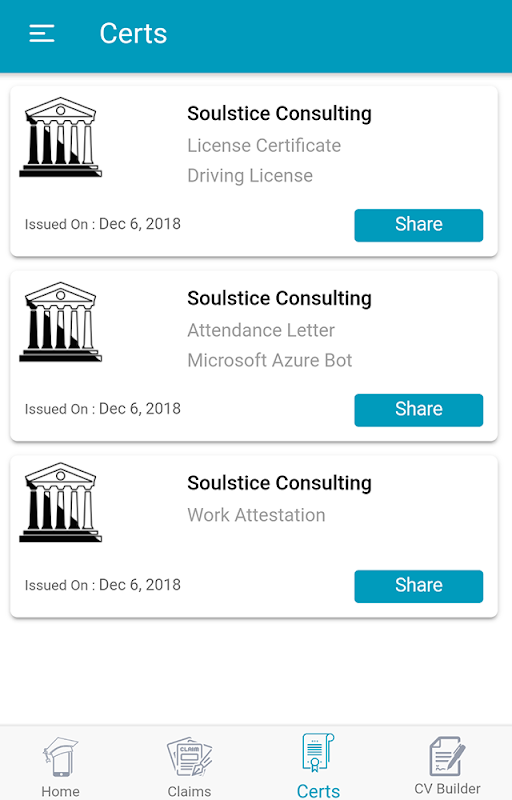Screen dimensions: 512x800
Task: Switch to the CV Builder tab label
Action: [447, 789]
